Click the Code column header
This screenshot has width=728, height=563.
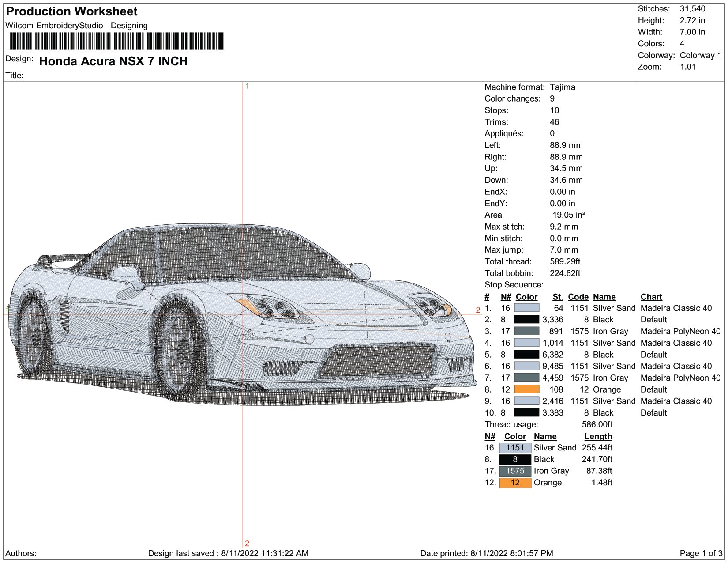coord(578,297)
